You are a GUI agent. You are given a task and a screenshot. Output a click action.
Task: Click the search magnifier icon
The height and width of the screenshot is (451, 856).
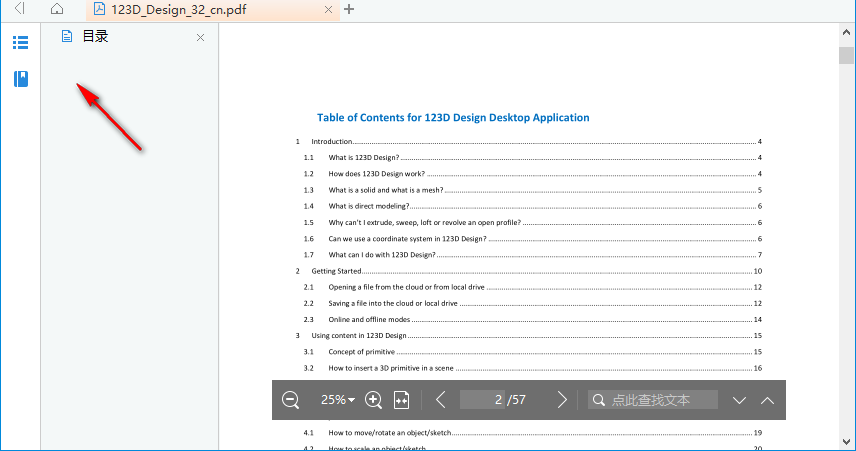point(599,400)
